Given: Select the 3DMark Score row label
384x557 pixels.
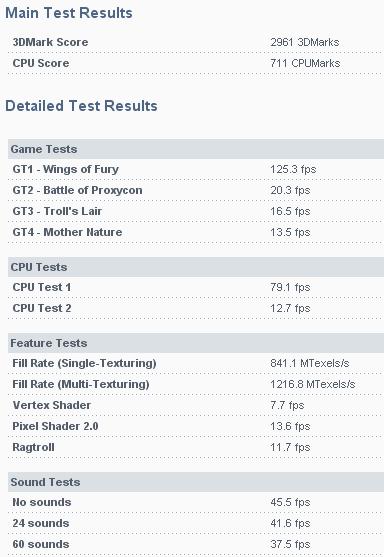Looking at the screenshot, I should tap(50, 42).
